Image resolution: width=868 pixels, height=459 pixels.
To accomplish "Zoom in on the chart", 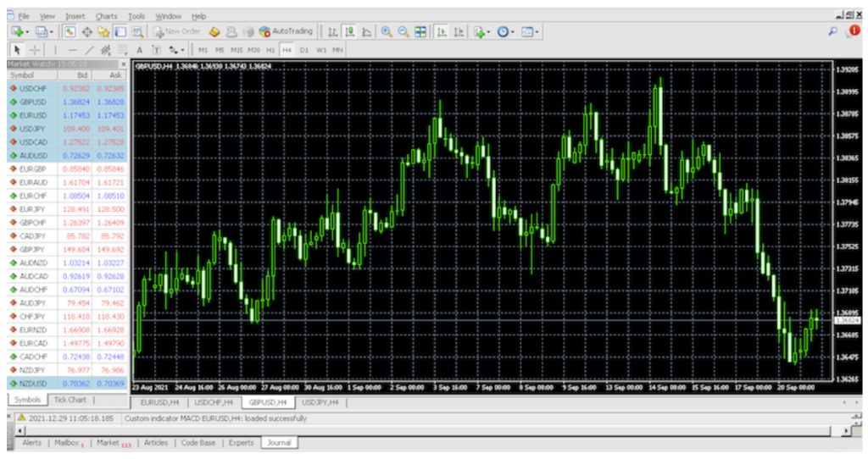I will (387, 31).
